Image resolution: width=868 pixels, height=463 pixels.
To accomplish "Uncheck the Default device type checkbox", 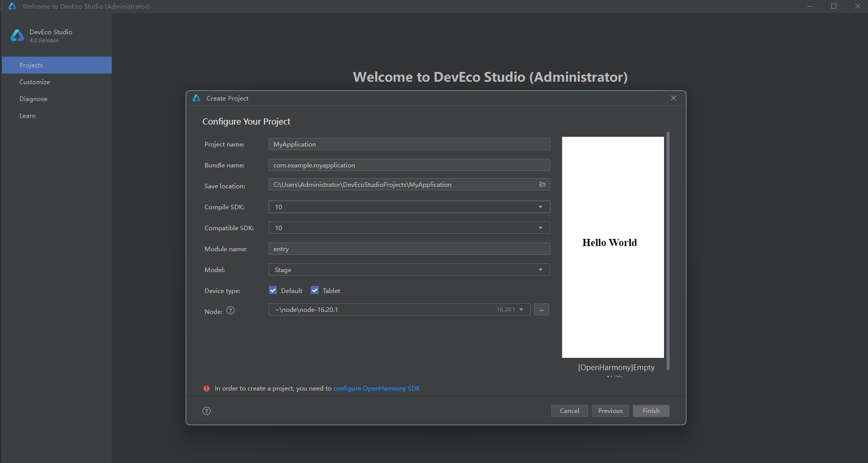I will [x=273, y=290].
